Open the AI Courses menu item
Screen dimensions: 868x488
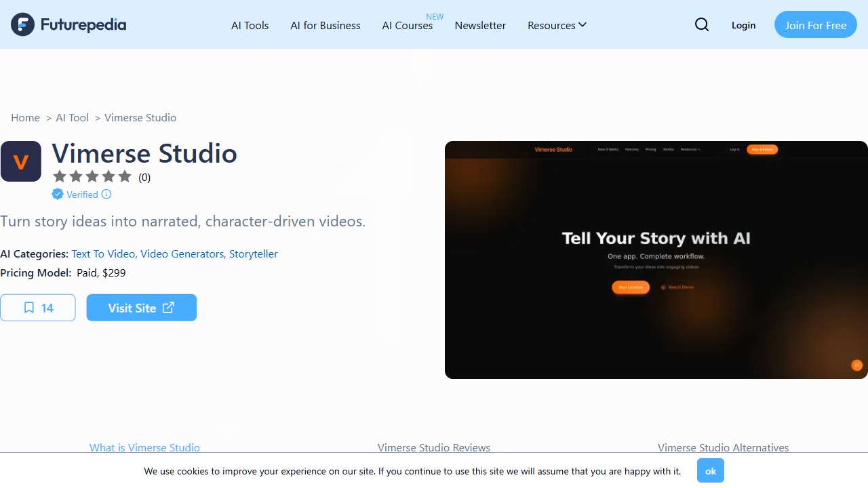408,25
